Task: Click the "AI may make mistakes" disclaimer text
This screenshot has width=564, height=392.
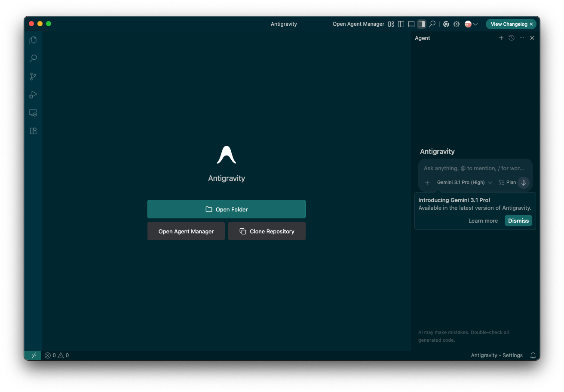Action: pos(463,336)
